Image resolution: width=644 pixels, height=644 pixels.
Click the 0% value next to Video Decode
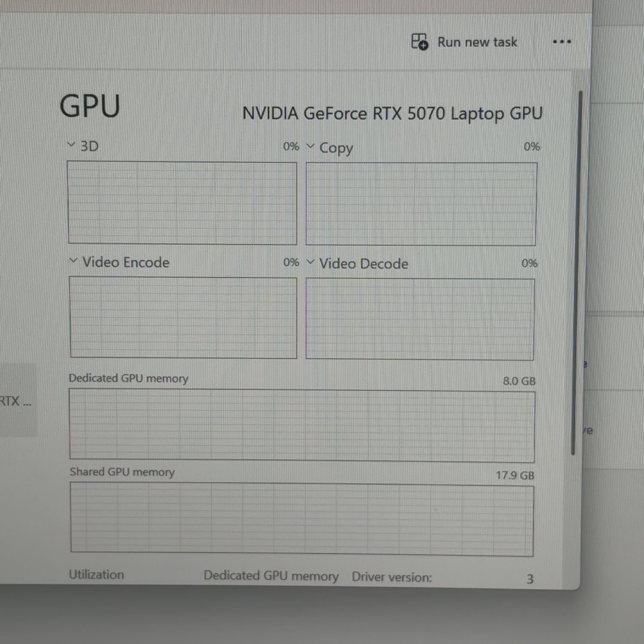point(529,263)
